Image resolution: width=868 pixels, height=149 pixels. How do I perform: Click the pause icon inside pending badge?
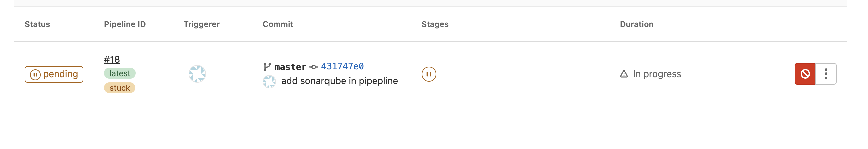click(35, 74)
